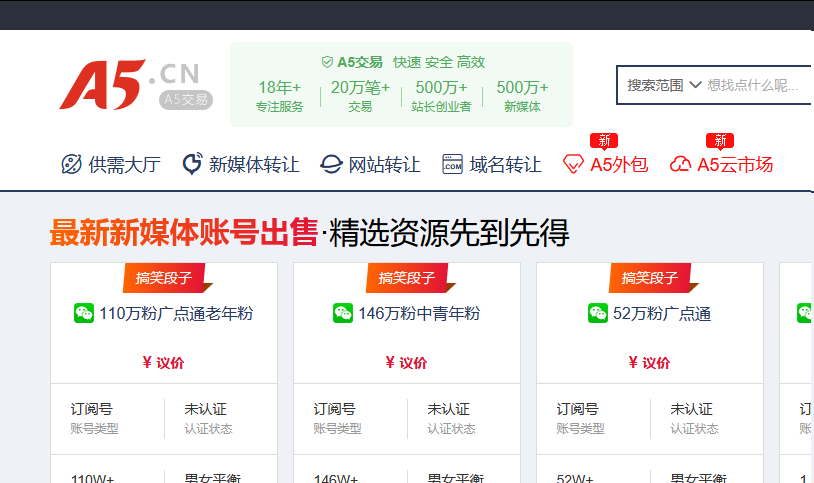Viewport: 814px width, 483px height.
Task: Click the A5外包 diamond icon
Action: pyautogui.click(x=573, y=165)
